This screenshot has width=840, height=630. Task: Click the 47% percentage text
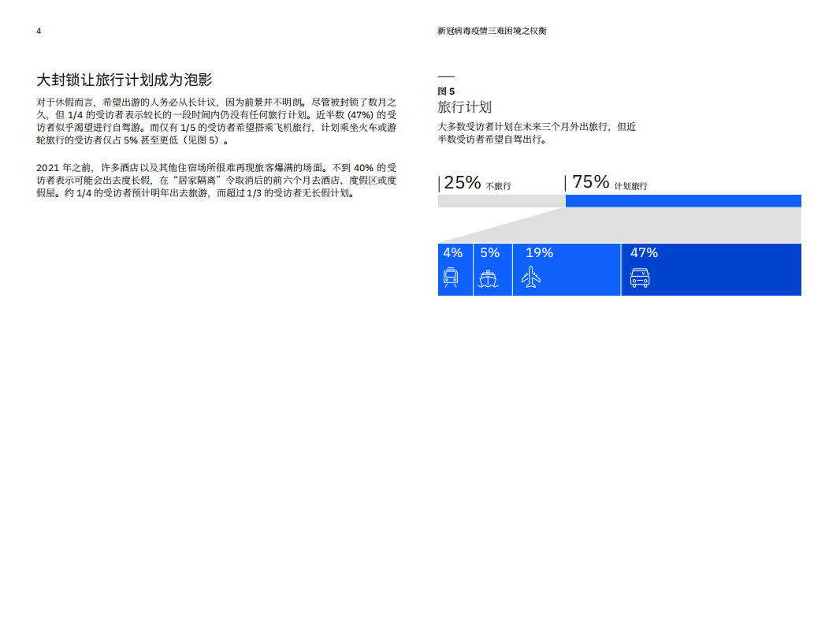click(645, 253)
